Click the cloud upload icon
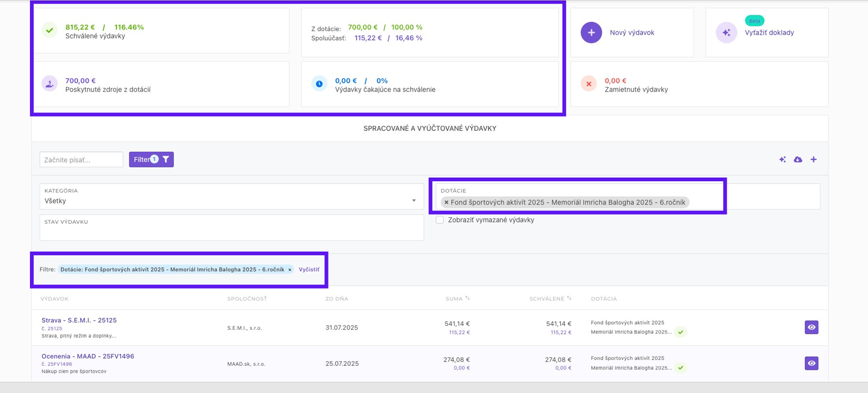This screenshot has width=868, height=393. [798, 159]
